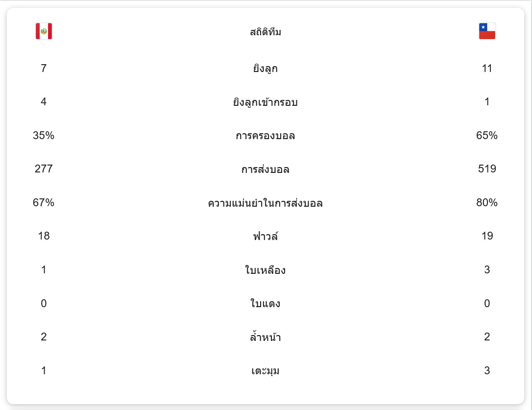Click Peru's 35% possession value
Viewport: 532px width, 410px height.
(x=44, y=136)
